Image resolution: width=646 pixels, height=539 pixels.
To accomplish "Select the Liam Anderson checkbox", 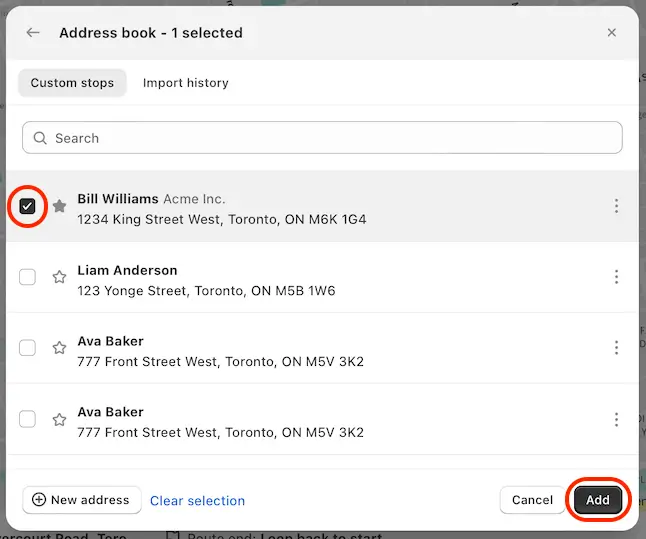I will pos(27,277).
